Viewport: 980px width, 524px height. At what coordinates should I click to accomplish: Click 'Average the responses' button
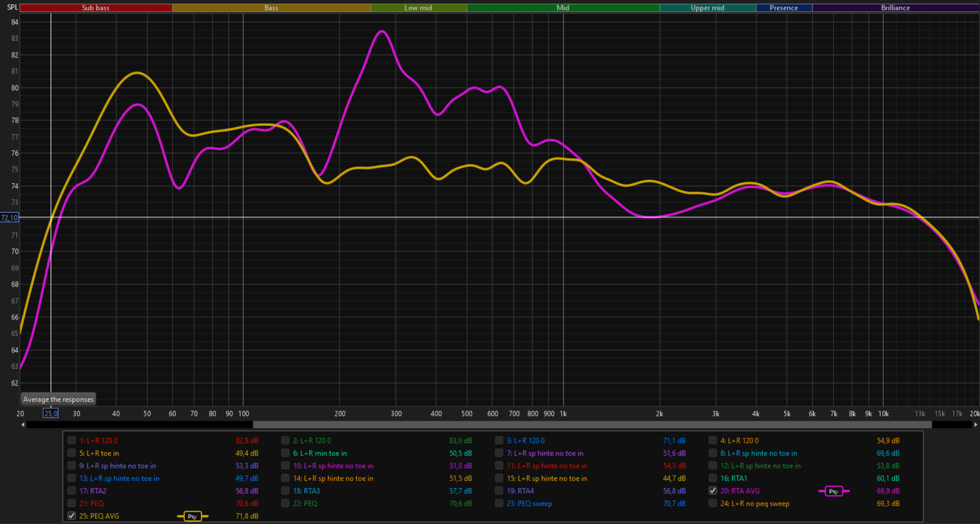click(x=58, y=399)
